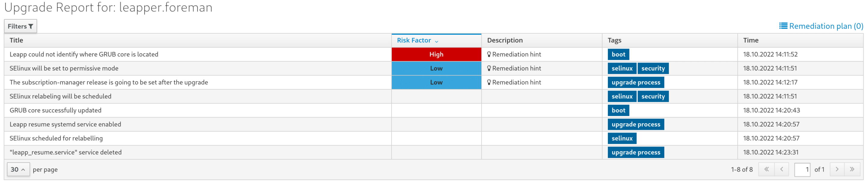Image resolution: width=868 pixels, height=183 pixels.
Task: Go to the next page
Action: [x=837, y=169]
